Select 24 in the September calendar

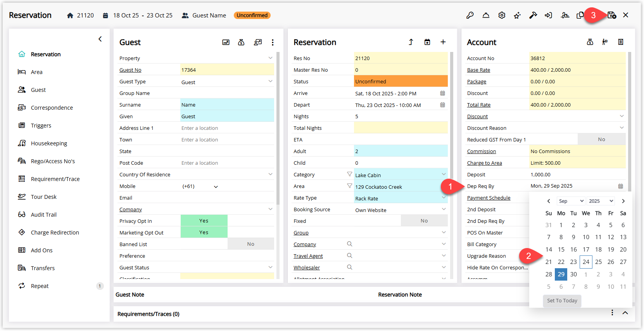586,262
